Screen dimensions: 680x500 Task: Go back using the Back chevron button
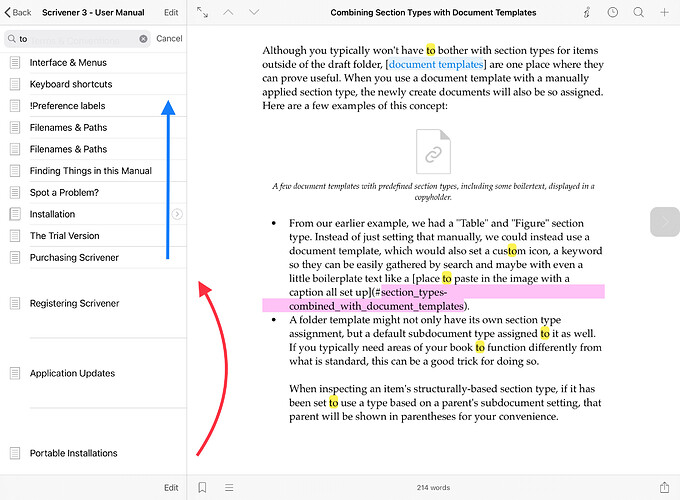point(18,13)
